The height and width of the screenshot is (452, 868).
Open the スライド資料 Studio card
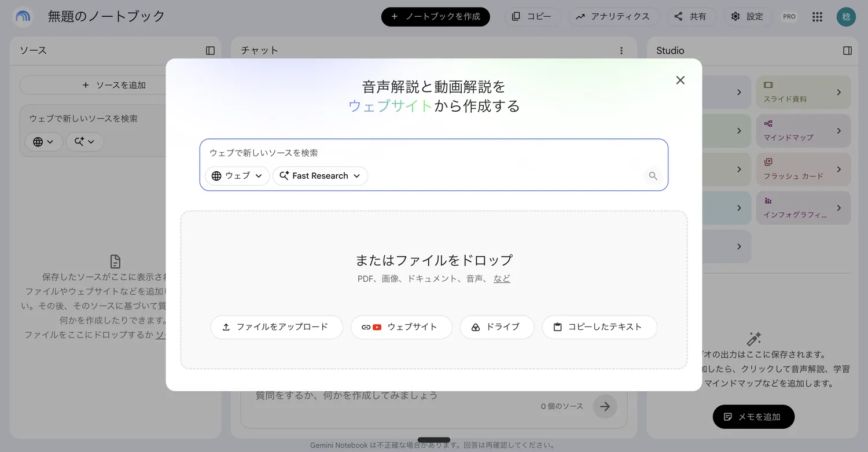click(803, 92)
